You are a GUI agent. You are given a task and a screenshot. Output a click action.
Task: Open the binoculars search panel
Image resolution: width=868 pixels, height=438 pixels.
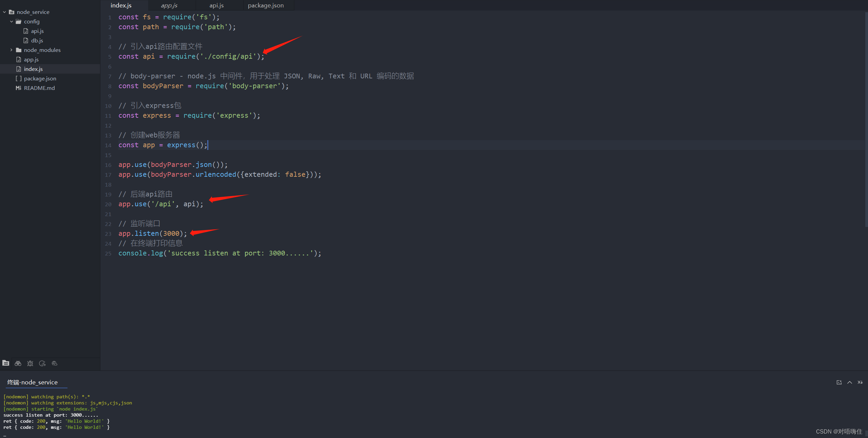pos(18,363)
